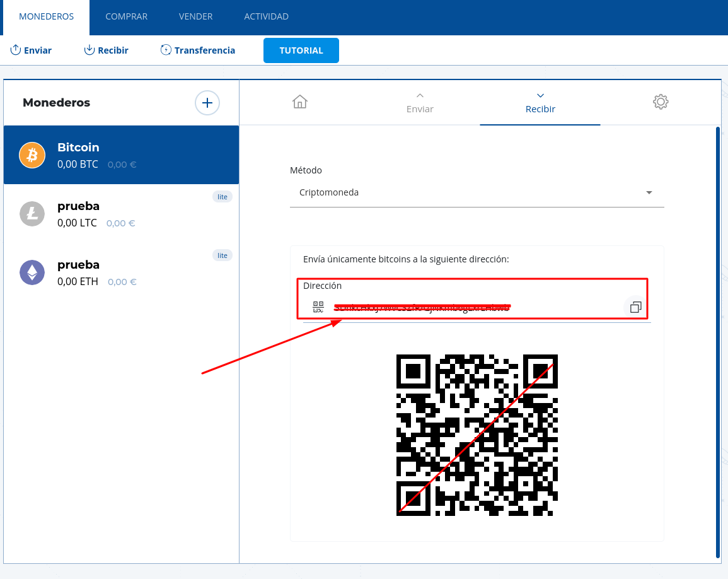Select the prueba LTC wallet
Viewport: 728px width, 579px height.
[121, 214]
